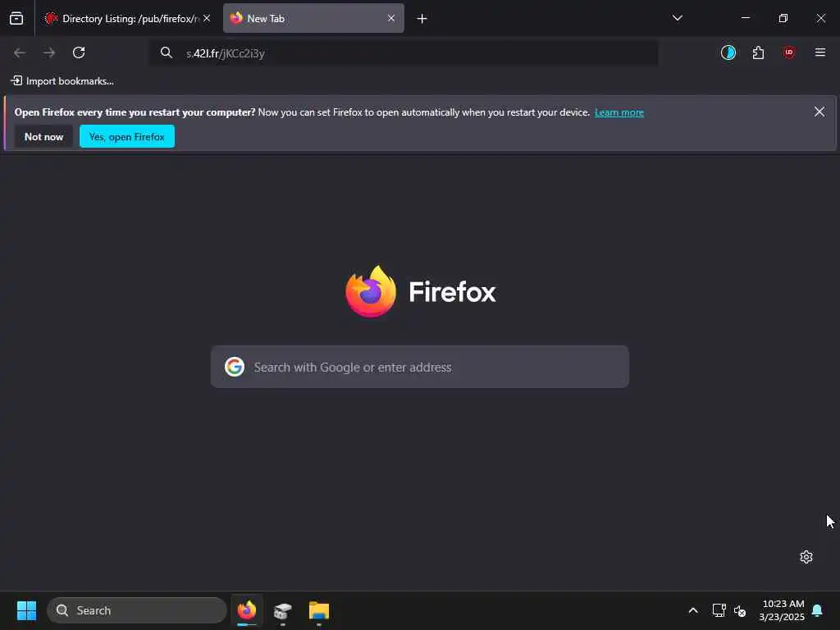
Task: Focus Search with Google or enter address
Action: tap(419, 367)
